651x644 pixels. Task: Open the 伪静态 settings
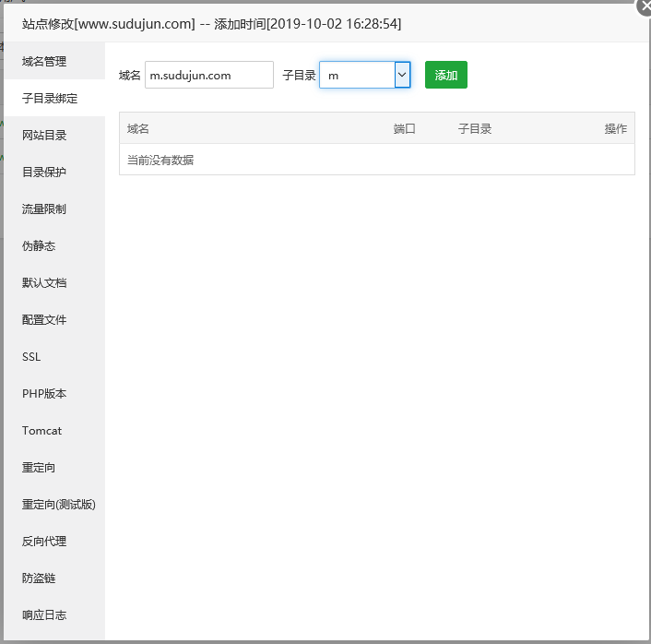click(39, 246)
